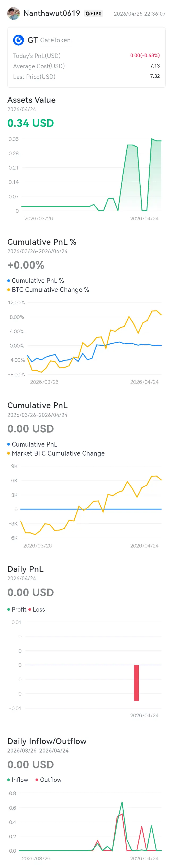173x868 pixels.
Task: Click the Today's PnL(USD) row
Action: (86, 56)
